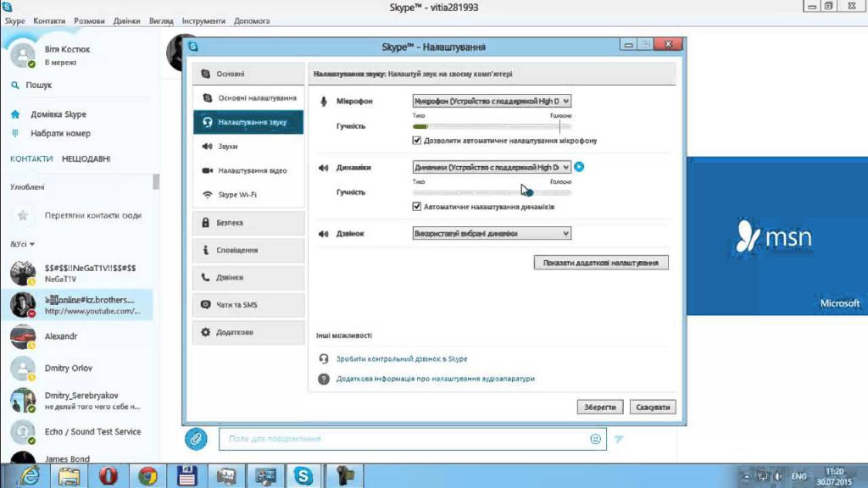This screenshot has width=868, height=488.
Task: Open the emoticon picker in message field
Action: [x=595, y=440]
